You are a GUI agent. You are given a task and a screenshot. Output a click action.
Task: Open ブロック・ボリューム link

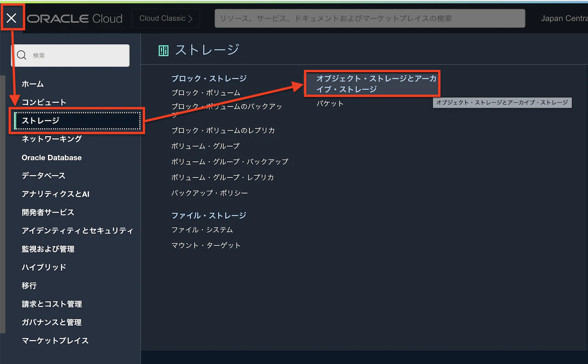pyautogui.click(x=206, y=93)
